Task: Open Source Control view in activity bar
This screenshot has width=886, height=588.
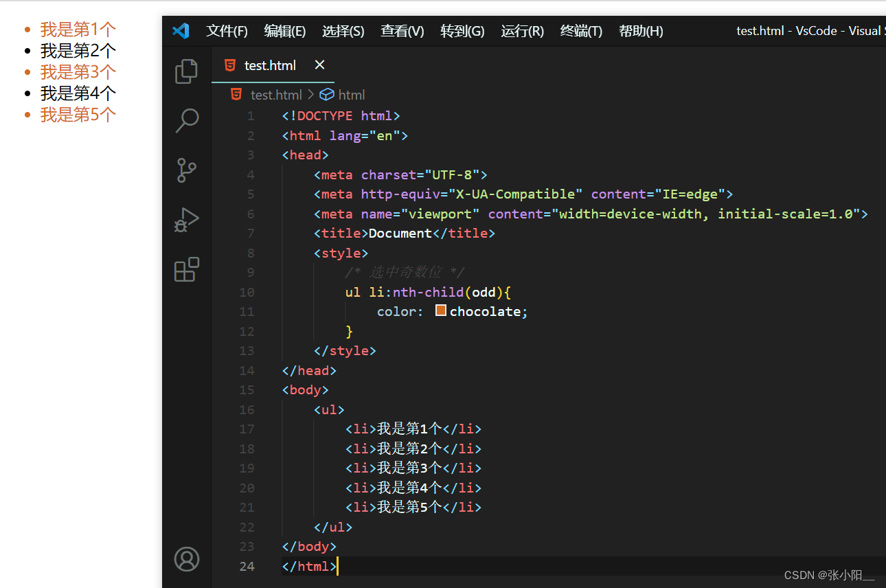Action: (186, 170)
